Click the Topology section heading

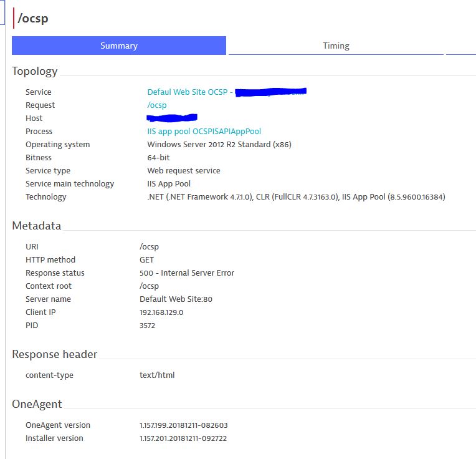pos(35,71)
